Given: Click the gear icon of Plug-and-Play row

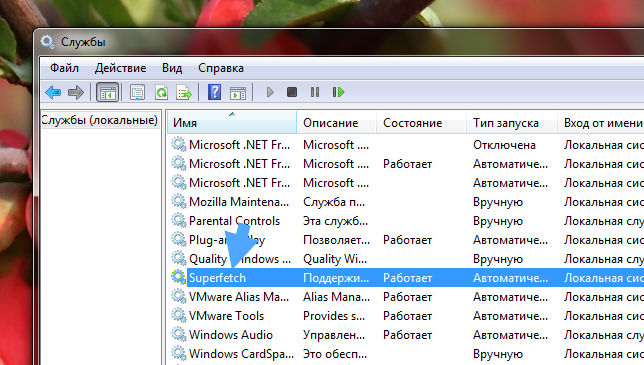Looking at the screenshot, I should coord(179,239).
